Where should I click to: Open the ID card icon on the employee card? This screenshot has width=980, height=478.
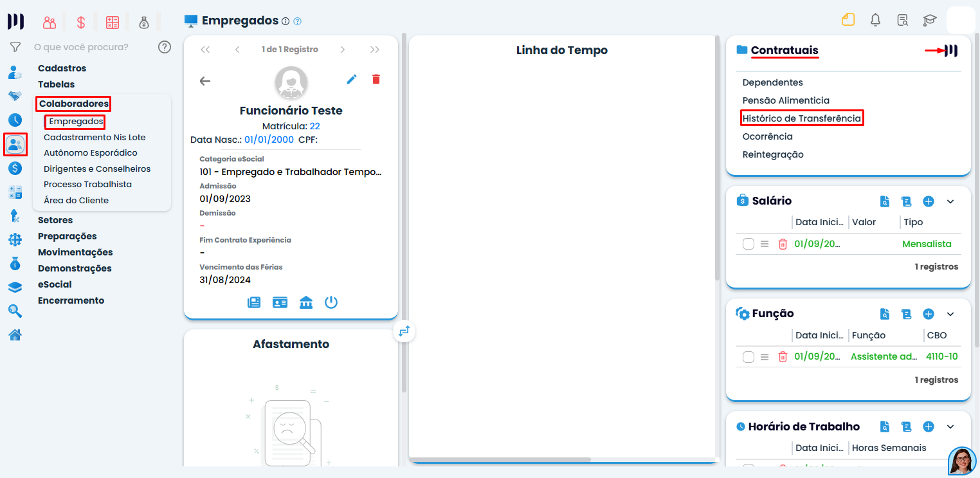coord(280,302)
